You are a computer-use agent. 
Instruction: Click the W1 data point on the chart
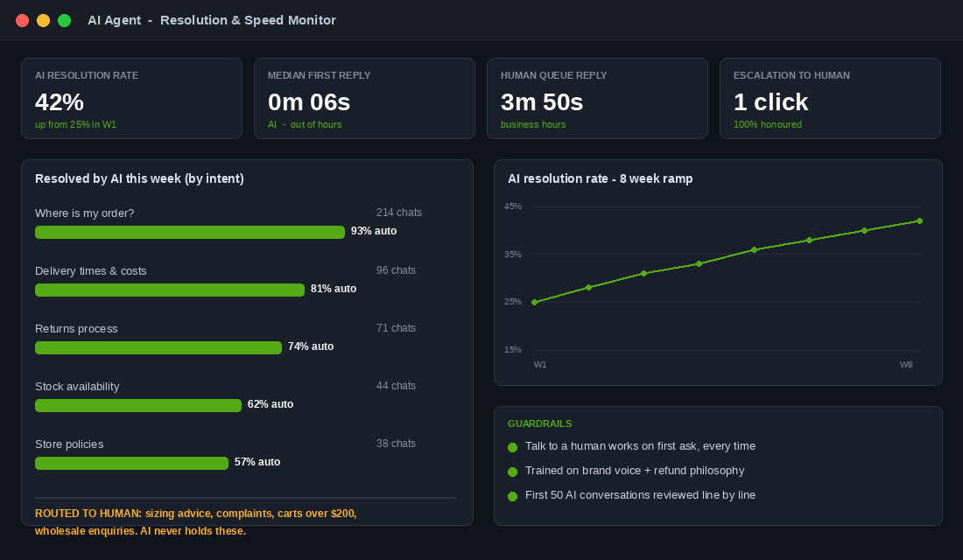pos(534,302)
